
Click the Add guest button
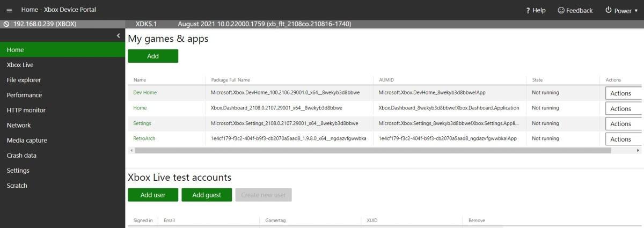[x=207, y=195]
